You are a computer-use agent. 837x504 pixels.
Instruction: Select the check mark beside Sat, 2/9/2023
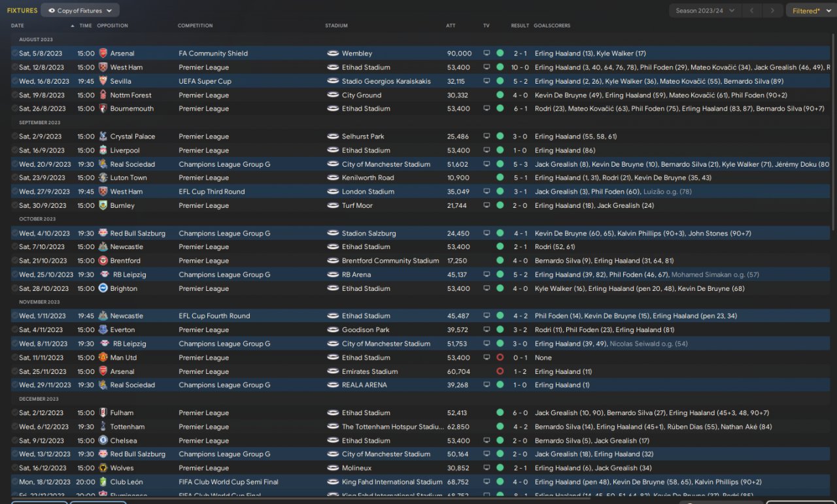(15, 137)
